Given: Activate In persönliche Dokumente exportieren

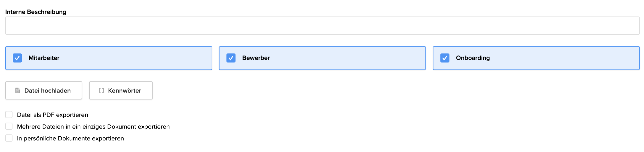Looking at the screenshot, I should click(x=9, y=138).
